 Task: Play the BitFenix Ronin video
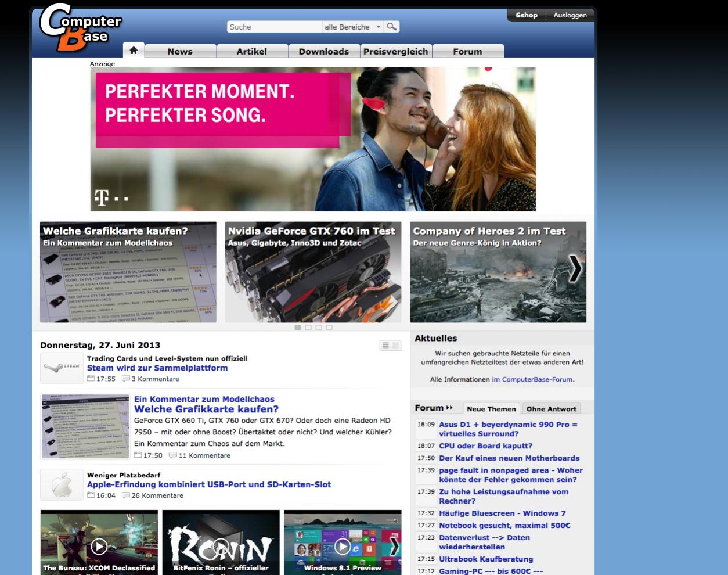point(221,546)
